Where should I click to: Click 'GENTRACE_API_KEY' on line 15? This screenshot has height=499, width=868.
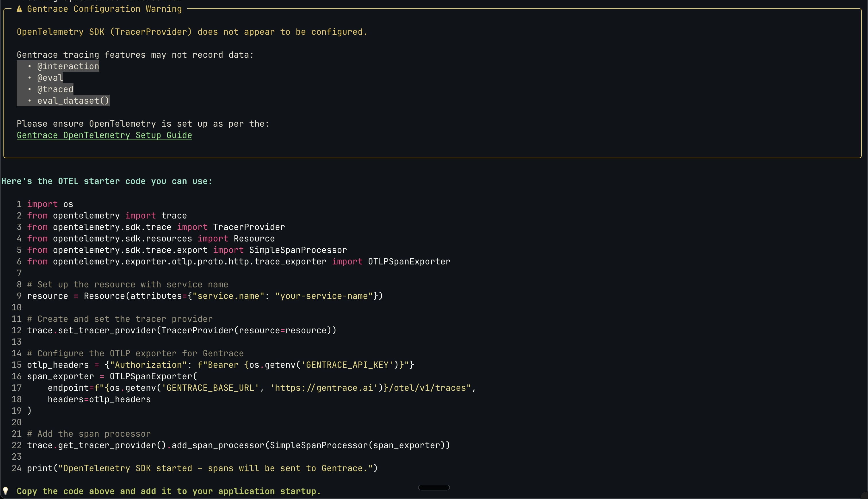click(347, 365)
